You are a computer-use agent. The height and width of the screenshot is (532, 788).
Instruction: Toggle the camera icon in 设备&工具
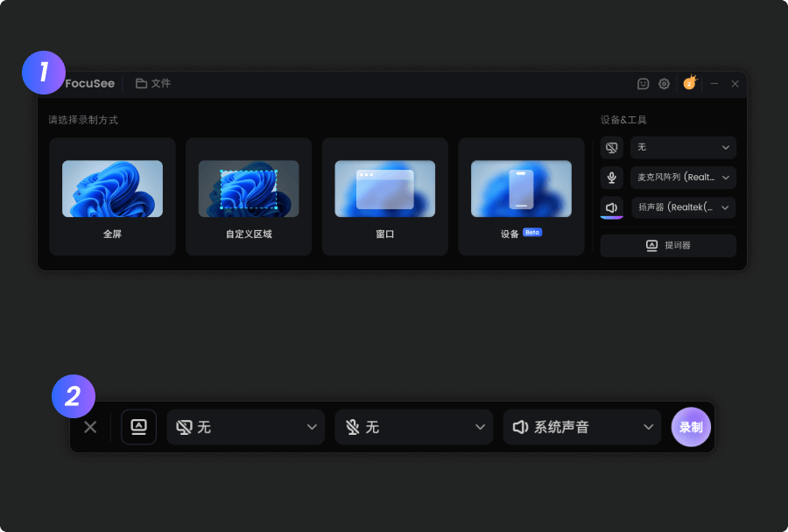click(x=612, y=148)
